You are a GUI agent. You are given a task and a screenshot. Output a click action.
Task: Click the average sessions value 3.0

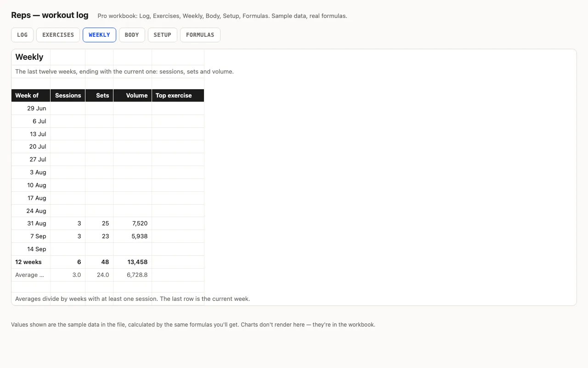(x=68, y=275)
